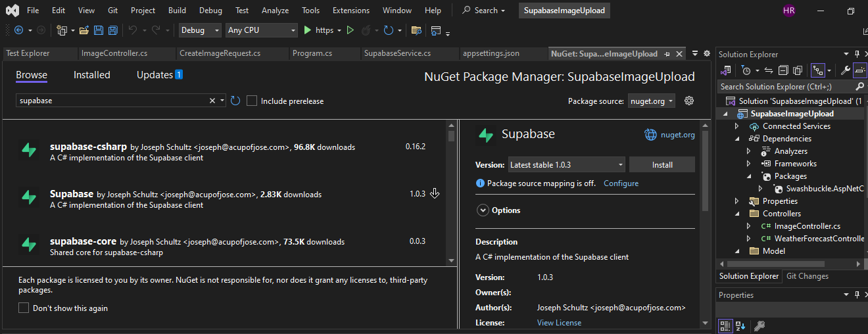Collapse the Dependencies tree node
This screenshot has height=334, width=868.
click(737, 139)
